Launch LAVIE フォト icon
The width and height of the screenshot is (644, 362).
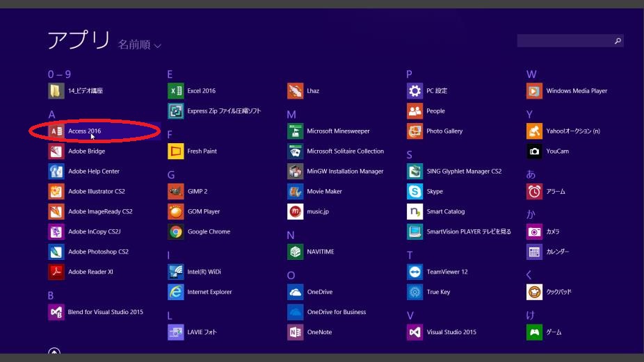(176, 332)
